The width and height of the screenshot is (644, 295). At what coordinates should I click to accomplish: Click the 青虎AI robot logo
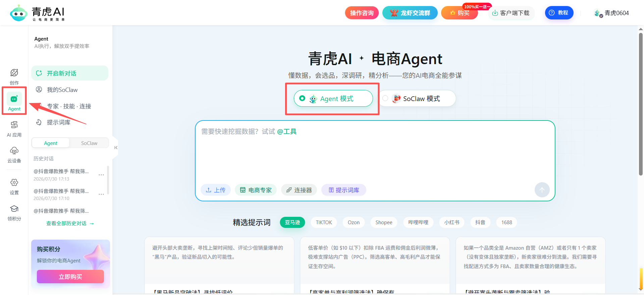pos(19,13)
